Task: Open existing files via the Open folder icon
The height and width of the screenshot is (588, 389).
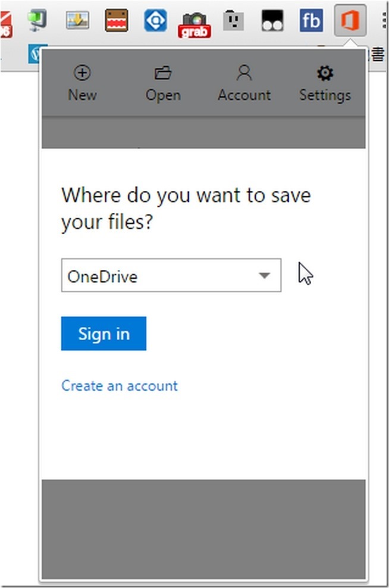Action: pos(163,73)
